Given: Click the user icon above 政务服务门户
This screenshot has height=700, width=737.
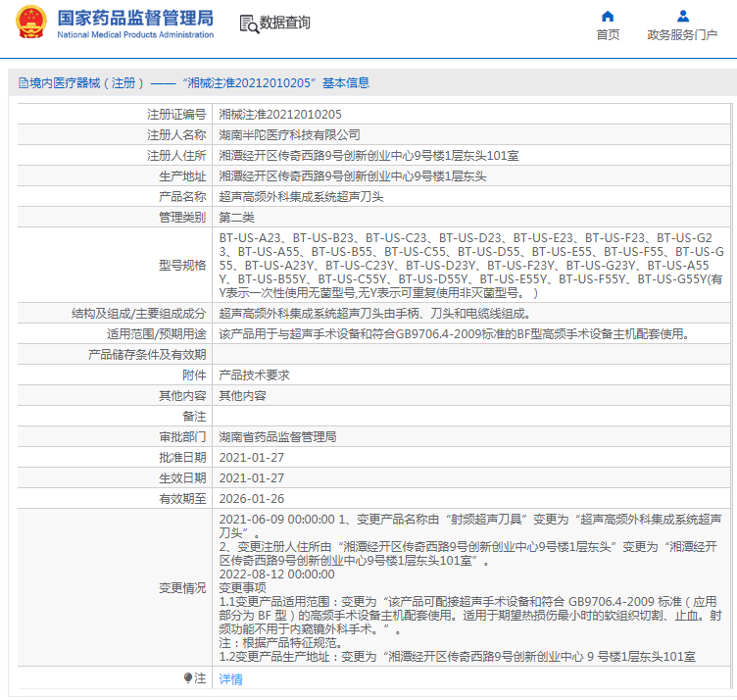Looking at the screenshot, I should (682, 17).
